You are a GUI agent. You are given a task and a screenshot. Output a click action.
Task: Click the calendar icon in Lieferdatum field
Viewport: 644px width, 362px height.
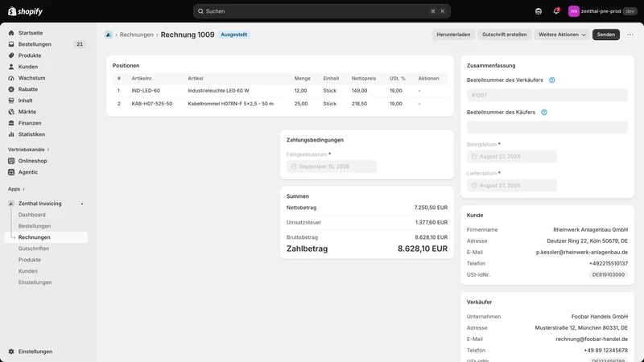(x=474, y=186)
